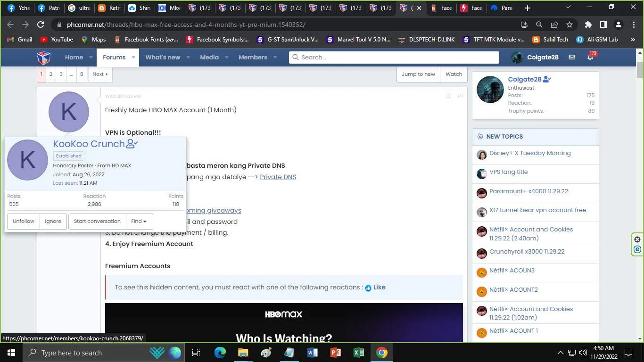This screenshot has width=644, height=362.
Task: Click the share page icon in address bar
Action: pyautogui.click(x=554, y=25)
